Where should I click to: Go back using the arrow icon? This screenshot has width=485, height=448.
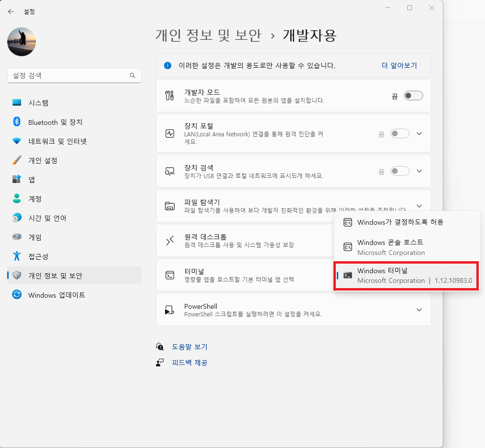click(x=11, y=12)
